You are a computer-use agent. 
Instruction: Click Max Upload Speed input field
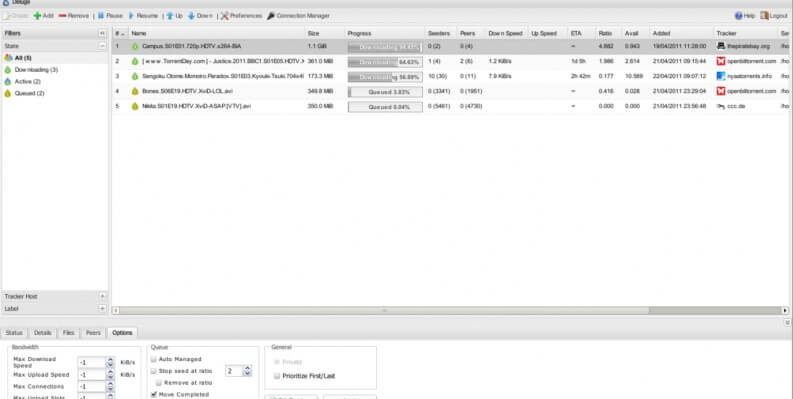pos(92,375)
